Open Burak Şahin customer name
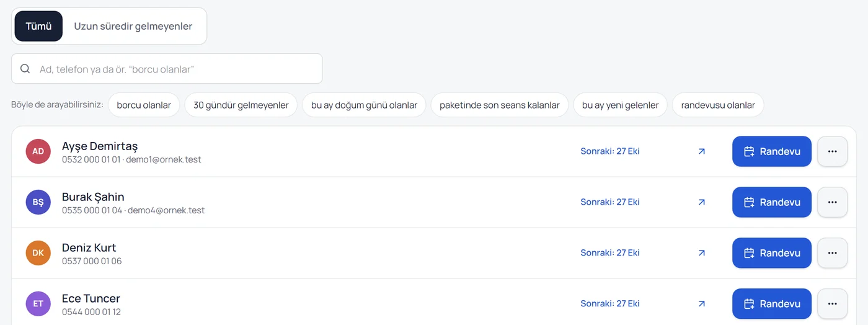 pyautogui.click(x=93, y=197)
